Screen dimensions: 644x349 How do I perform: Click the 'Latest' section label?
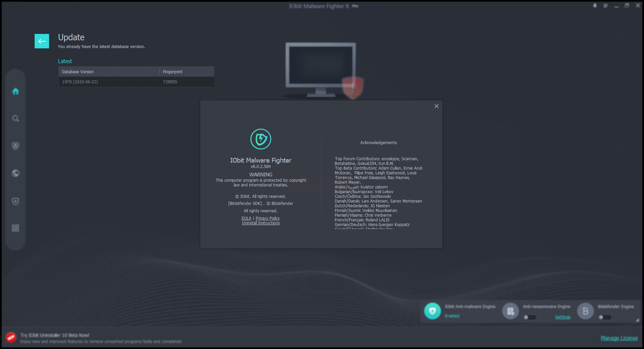coord(65,61)
